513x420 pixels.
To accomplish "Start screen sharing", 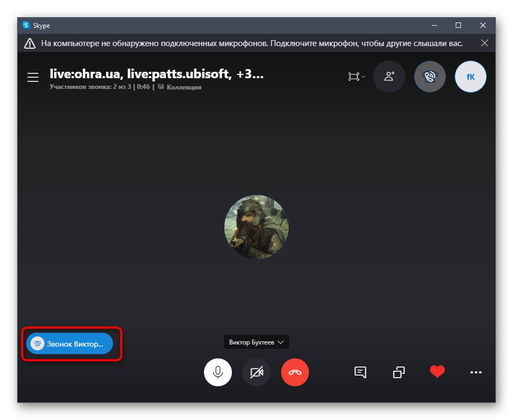I will tap(398, 372).
